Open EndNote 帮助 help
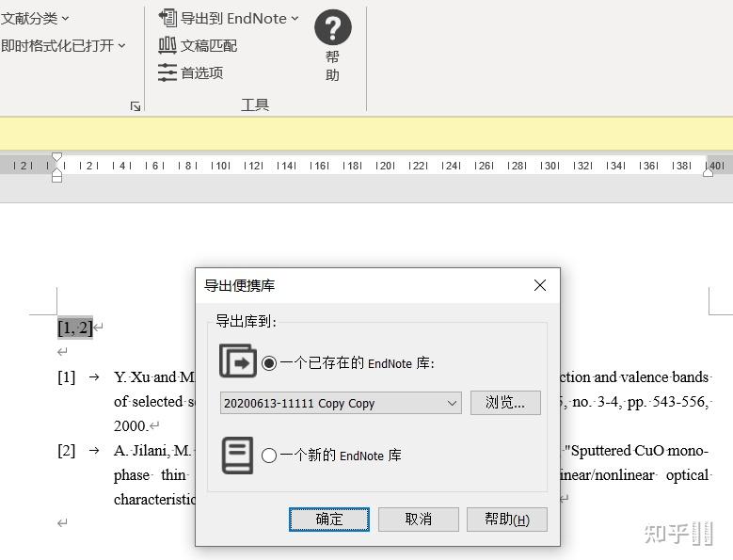This screenshot has height=560, width=733. click(x=333, y=45)
